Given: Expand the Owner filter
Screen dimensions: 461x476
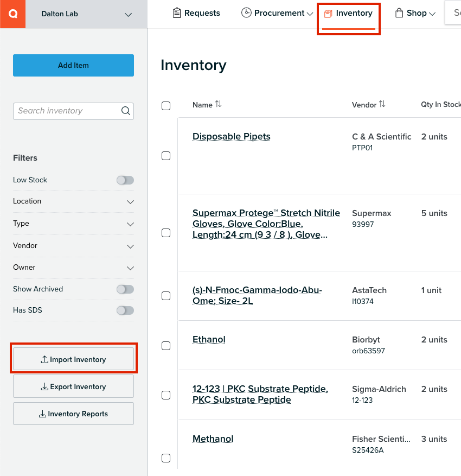Looking at the screenshot, I should tap(73, 268).
